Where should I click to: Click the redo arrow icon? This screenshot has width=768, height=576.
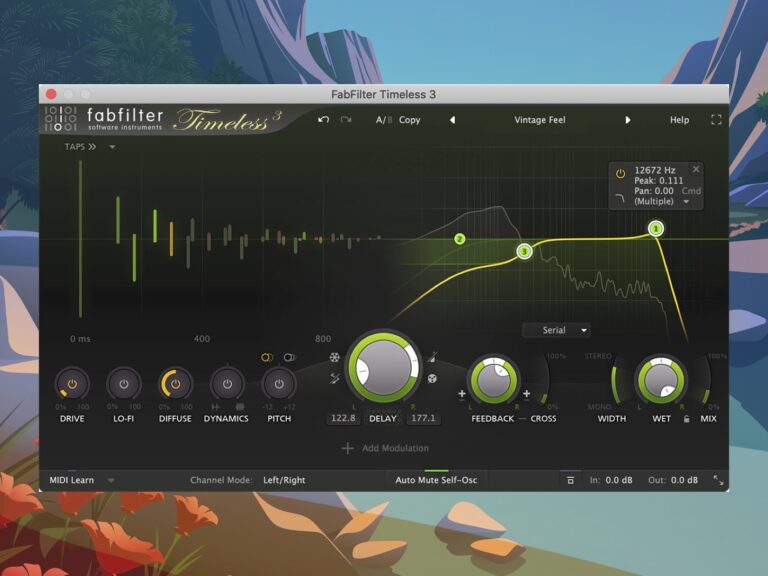pos(346,120)
